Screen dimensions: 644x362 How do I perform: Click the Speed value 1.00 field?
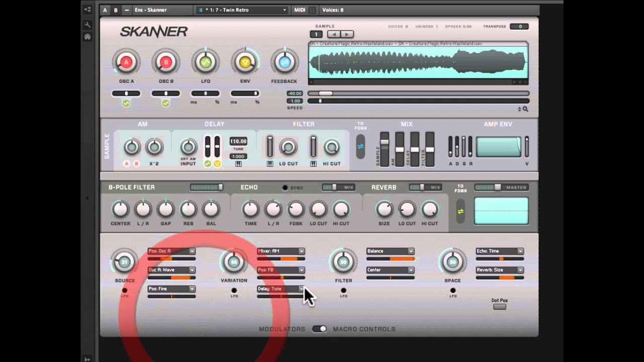[294, 101]
